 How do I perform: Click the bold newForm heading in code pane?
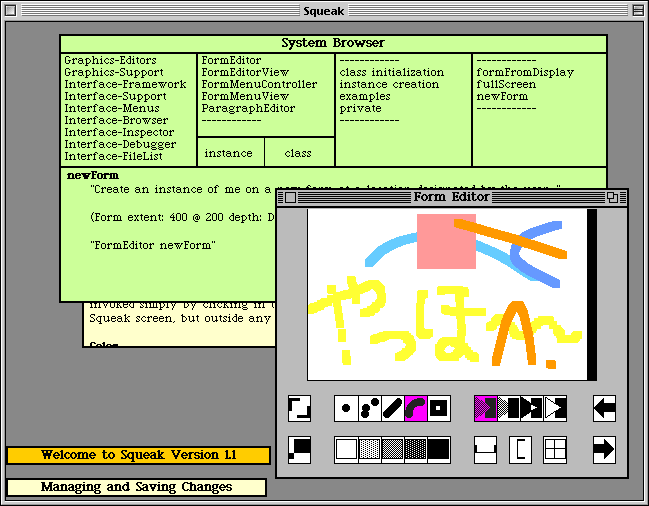click(93, 175)
